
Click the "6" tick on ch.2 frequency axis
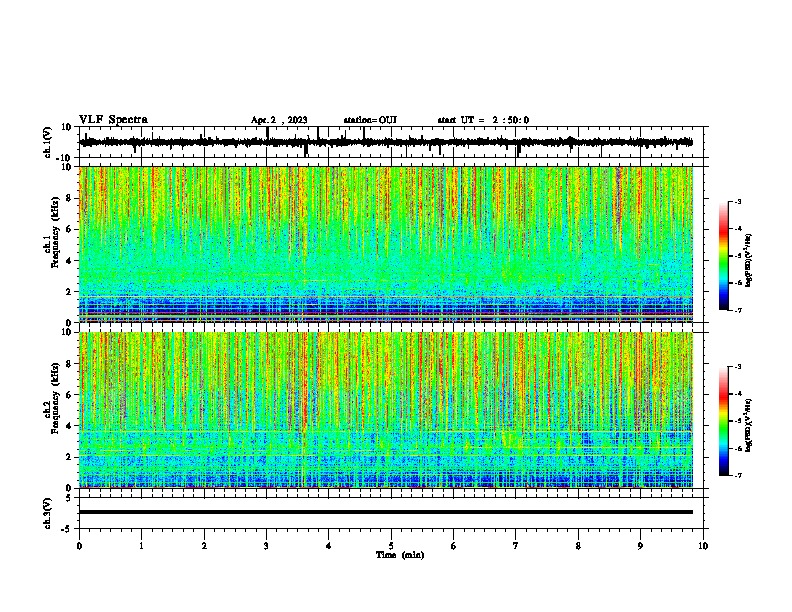point(69,395)
